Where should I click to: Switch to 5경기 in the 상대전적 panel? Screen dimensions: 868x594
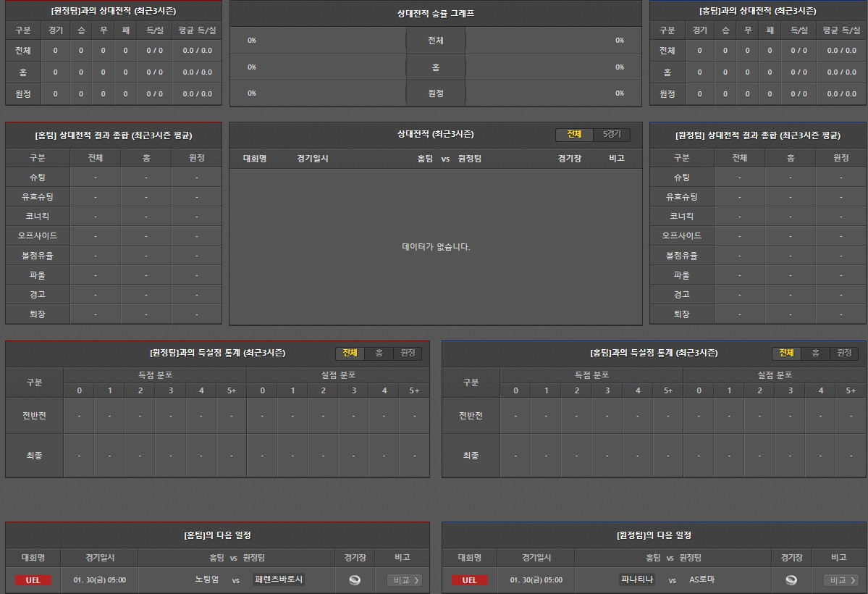612,135
